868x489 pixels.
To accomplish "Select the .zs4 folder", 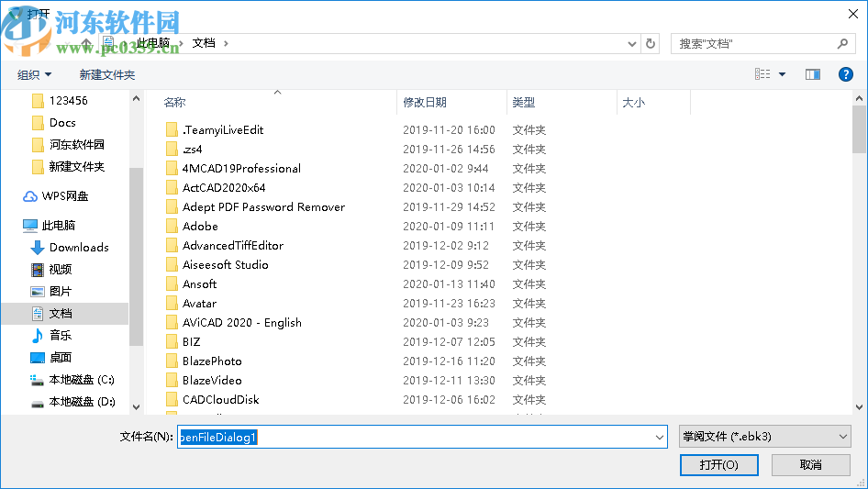I will point(192,150).
